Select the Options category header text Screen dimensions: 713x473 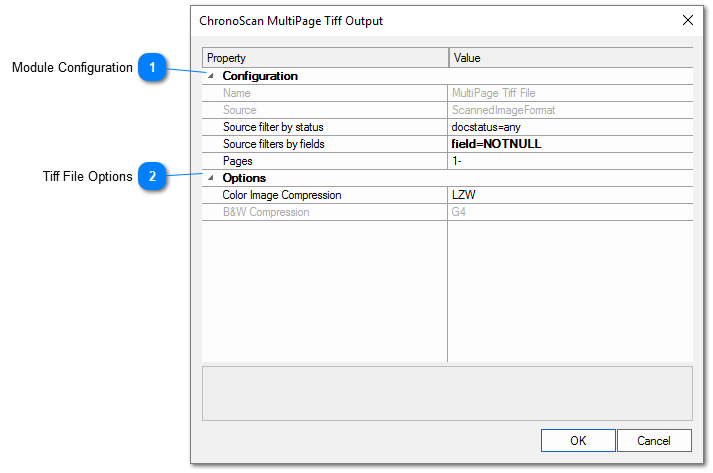[244, 178]
